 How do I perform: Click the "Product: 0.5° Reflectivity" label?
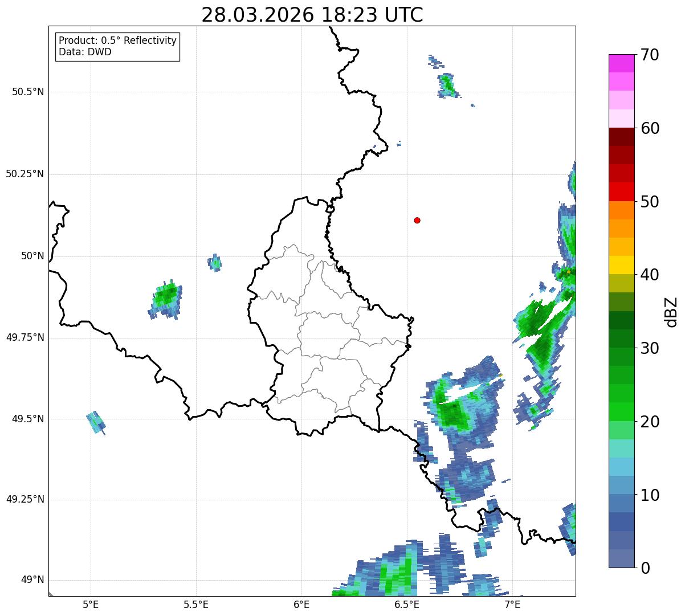[117, 41]
